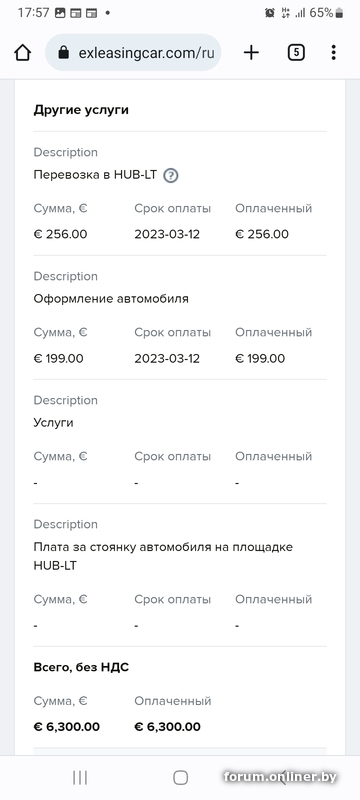Tap the Плата за стоянку автомобиля description
The image size is (360, 800).
tap(163, 556)
